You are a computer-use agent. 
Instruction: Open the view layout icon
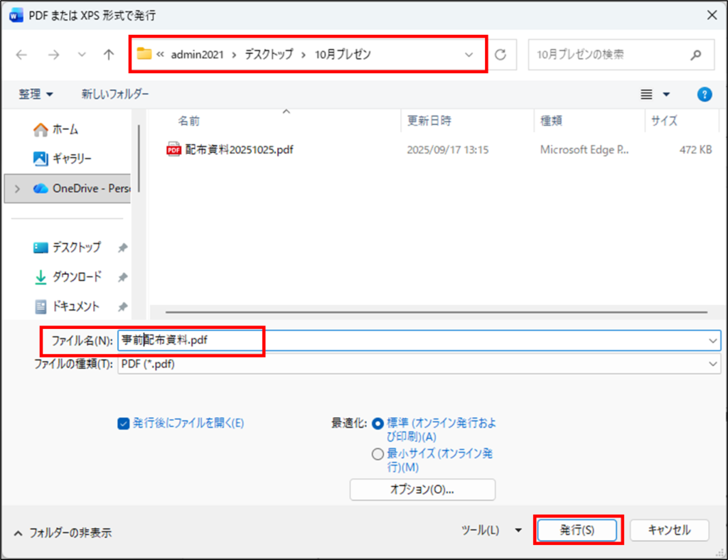(x=646, y=94)
